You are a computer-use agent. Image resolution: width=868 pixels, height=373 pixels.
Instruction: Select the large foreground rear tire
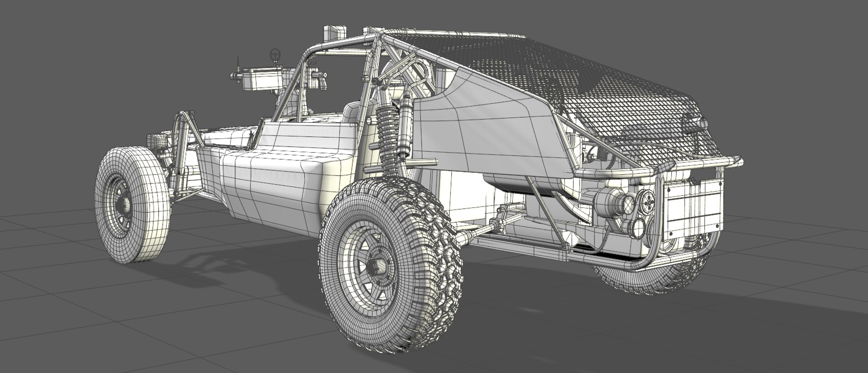coord(391,265)
